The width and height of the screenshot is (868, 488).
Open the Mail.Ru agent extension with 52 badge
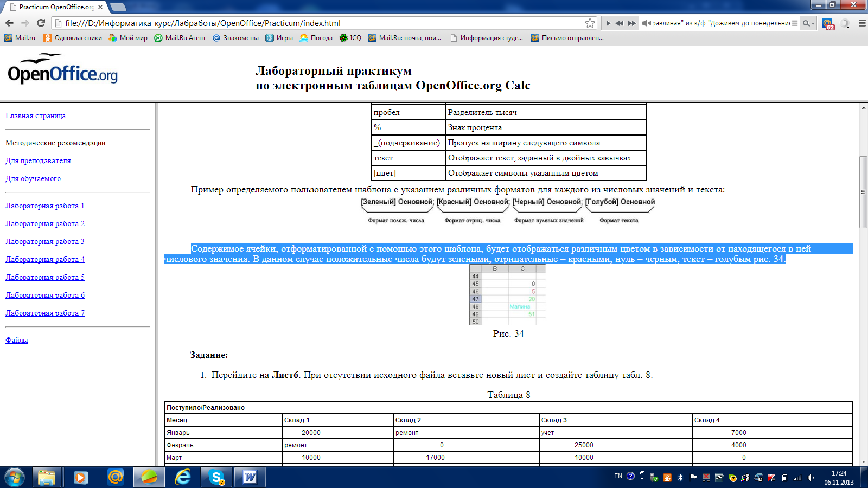click(827, 24)
